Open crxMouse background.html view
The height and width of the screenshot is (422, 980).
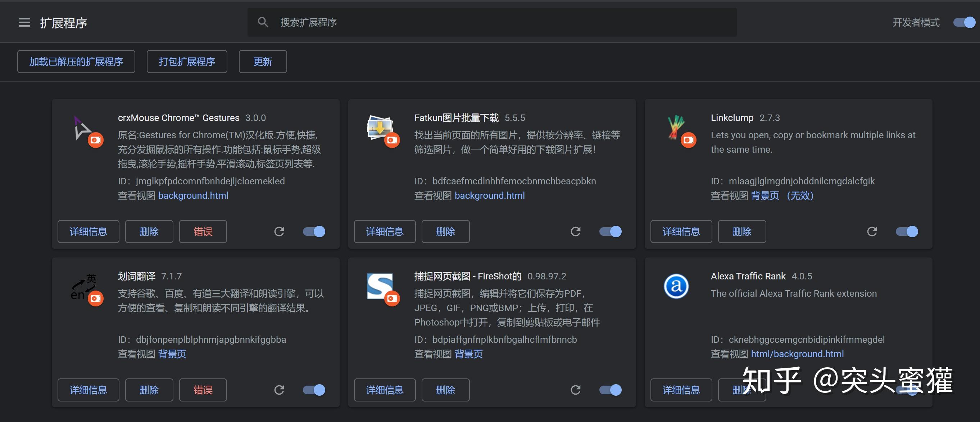pos(193,196)
